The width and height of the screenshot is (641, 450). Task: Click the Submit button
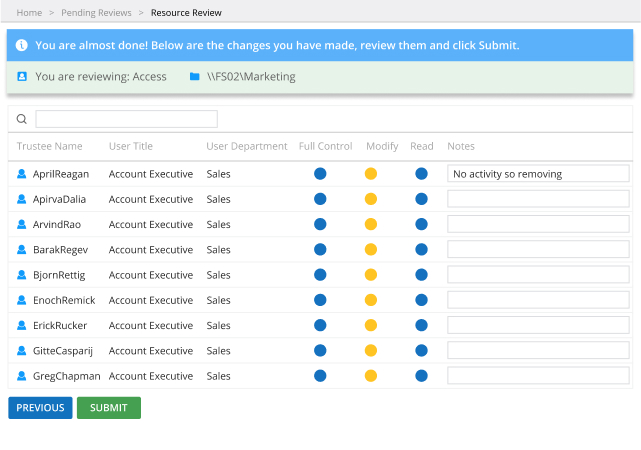click(x=109, y=408)
